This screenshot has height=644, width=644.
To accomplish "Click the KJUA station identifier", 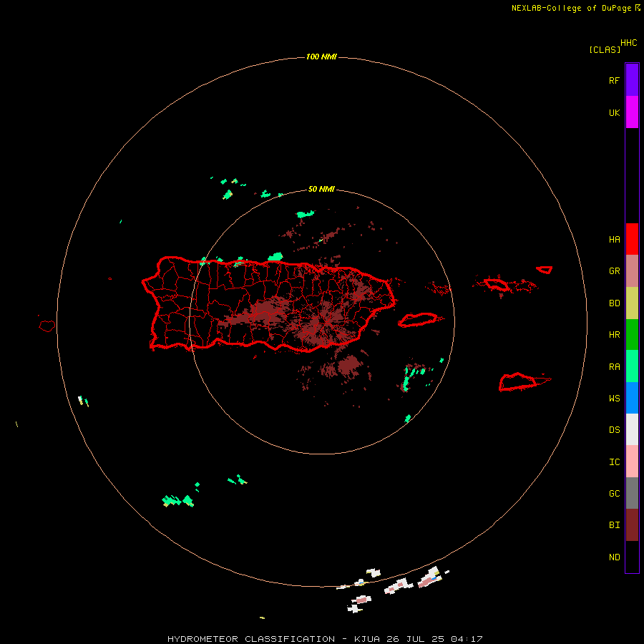I will coord(367,639).
